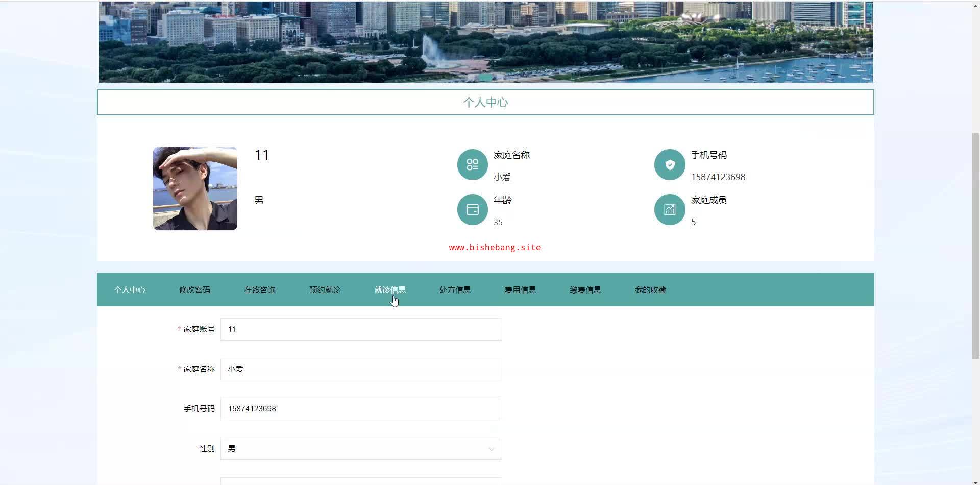This screenshot has width=980, height=485.
Task: Click the 性别 dropdown chevron arrow
Action: click(x=491, y=449)
